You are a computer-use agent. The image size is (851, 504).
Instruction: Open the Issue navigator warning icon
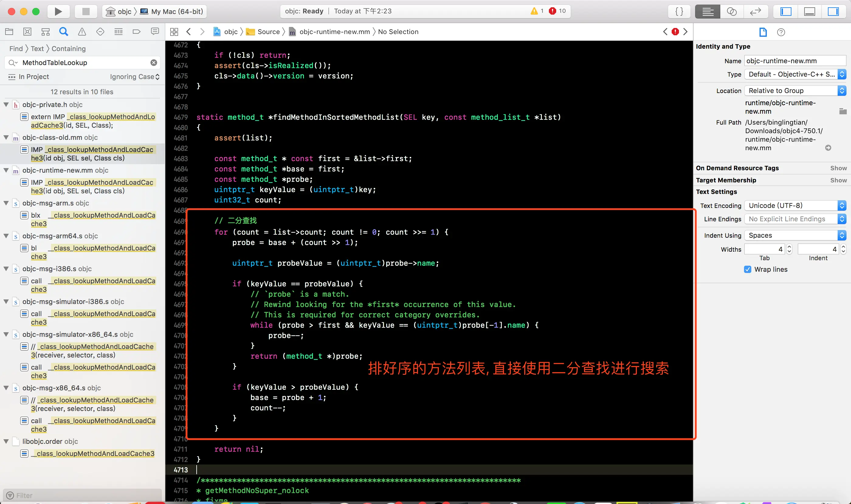coord(82,32)
